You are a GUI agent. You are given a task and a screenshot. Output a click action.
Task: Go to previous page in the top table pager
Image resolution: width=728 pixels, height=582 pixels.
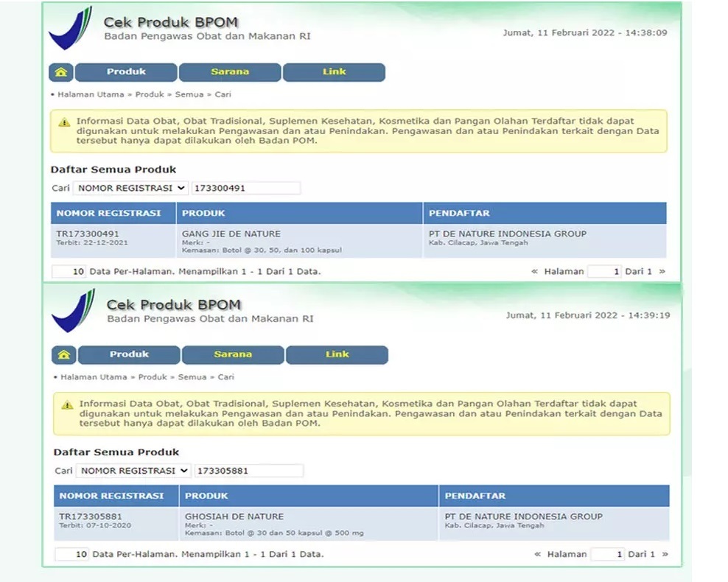[x=534, y=272]
